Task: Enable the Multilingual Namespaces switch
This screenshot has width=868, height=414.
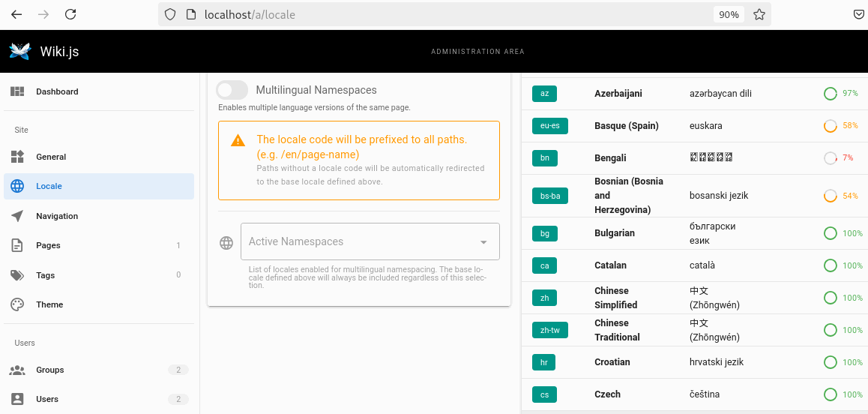Action: click(232, 90)
